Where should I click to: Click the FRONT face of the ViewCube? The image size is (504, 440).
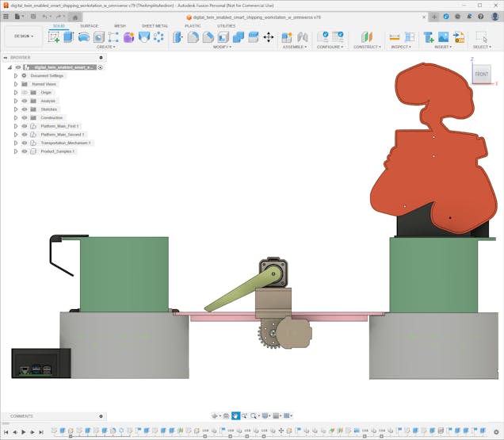(x=482, y=75)
